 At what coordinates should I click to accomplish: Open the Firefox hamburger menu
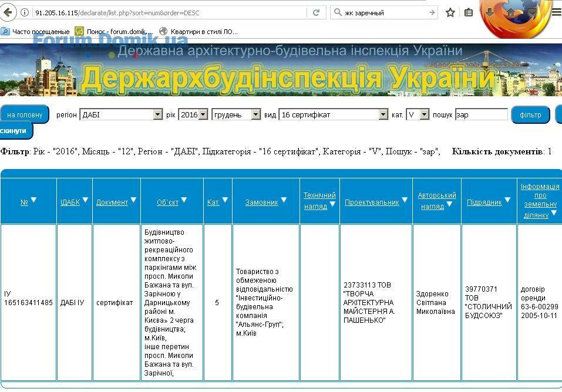556,12
